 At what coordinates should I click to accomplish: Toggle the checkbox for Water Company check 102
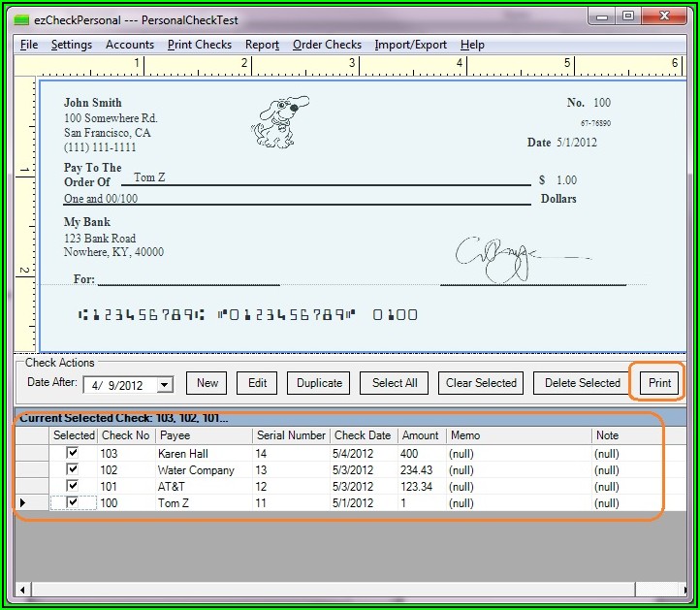click(72, 469)
